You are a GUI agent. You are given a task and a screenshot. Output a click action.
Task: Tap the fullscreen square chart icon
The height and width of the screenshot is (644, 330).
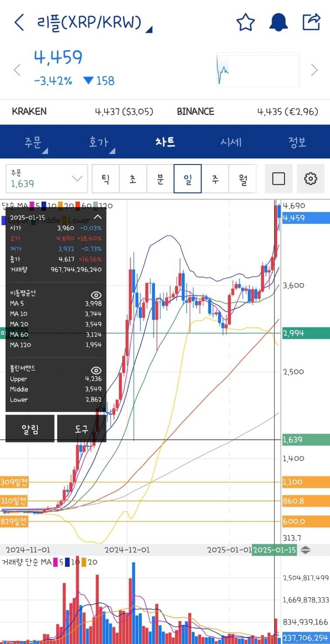pyautogui.click(x=278, y=178)
